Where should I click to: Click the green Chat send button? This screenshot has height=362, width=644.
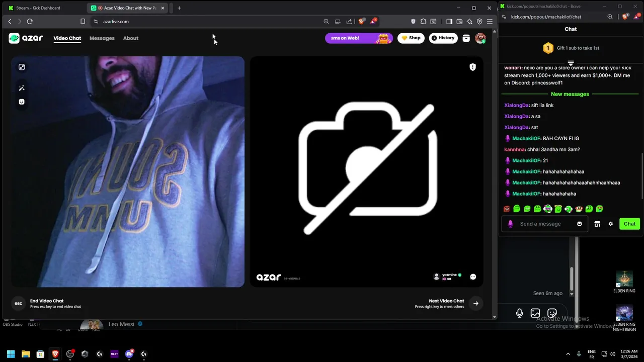pyautogui.click(x=629, y=224)
